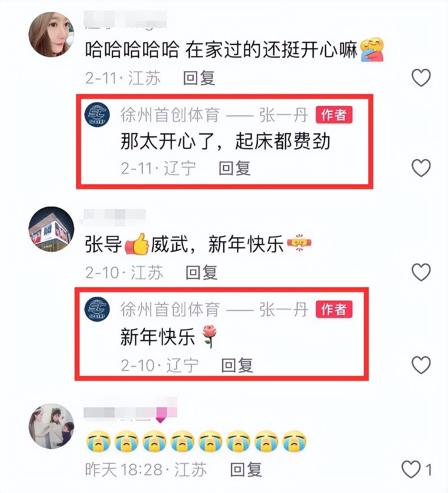Reply to the 张导威武 comment

coord(202,273)
